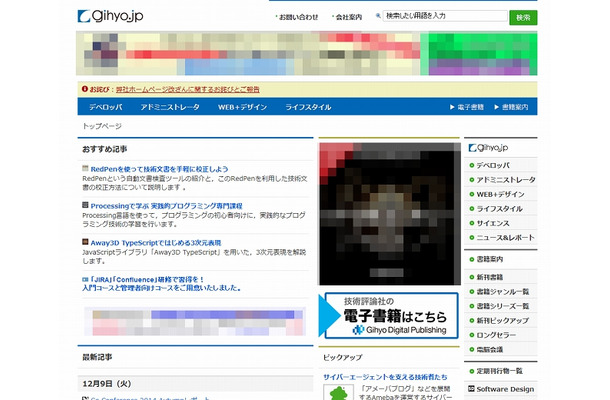Open Software Design link in sidebar

pos(505,389)
